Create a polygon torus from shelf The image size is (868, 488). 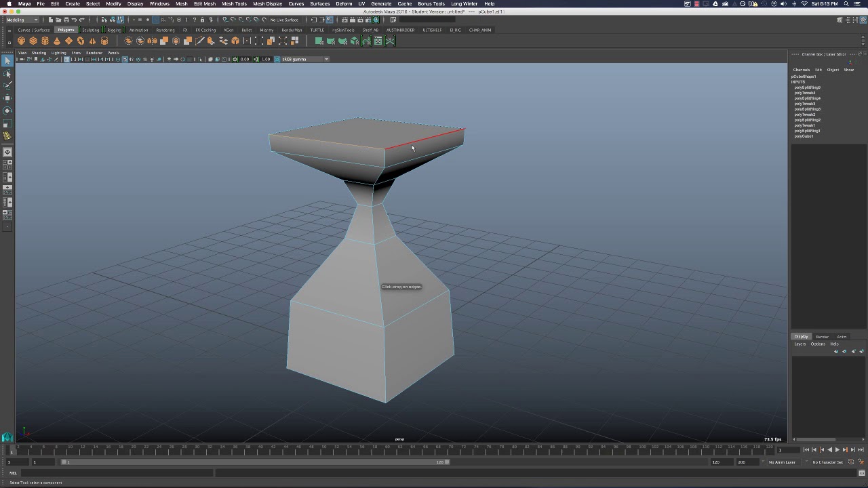tap(80, 41)
